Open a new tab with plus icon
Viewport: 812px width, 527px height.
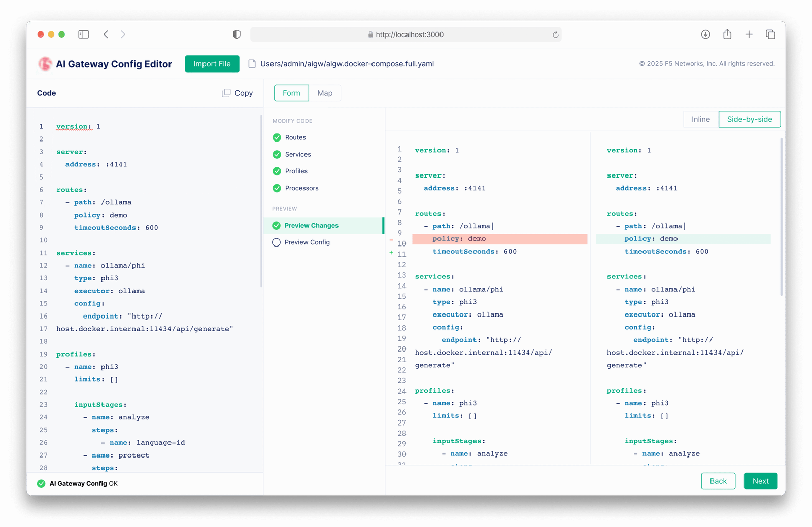click(749, 34)
